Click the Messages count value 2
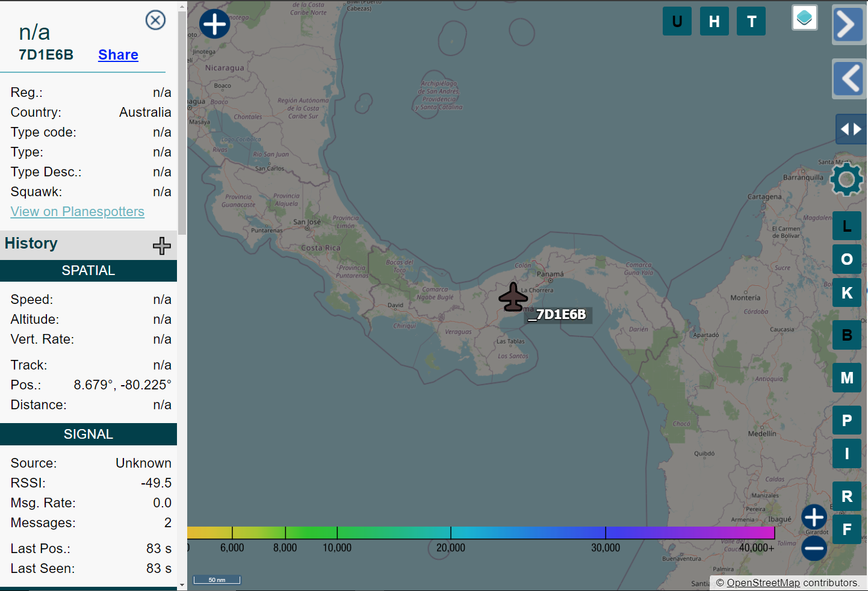The height and width of the screenshot is (591, 868). tap(168, 523)
